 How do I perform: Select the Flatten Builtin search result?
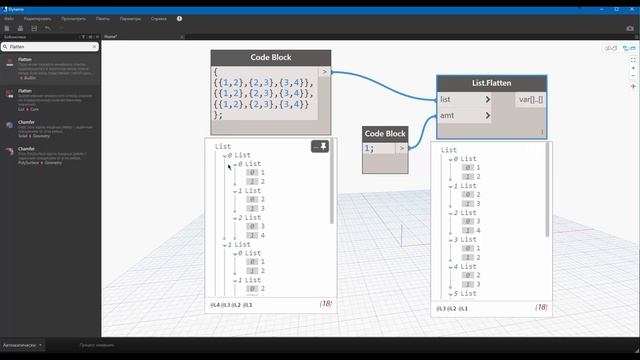50,68
